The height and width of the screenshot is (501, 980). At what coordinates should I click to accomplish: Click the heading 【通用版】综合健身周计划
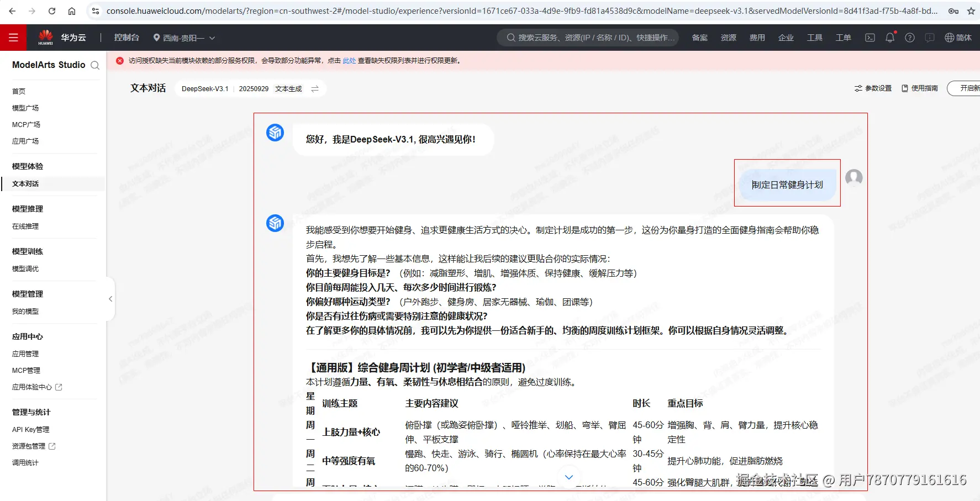415,367
